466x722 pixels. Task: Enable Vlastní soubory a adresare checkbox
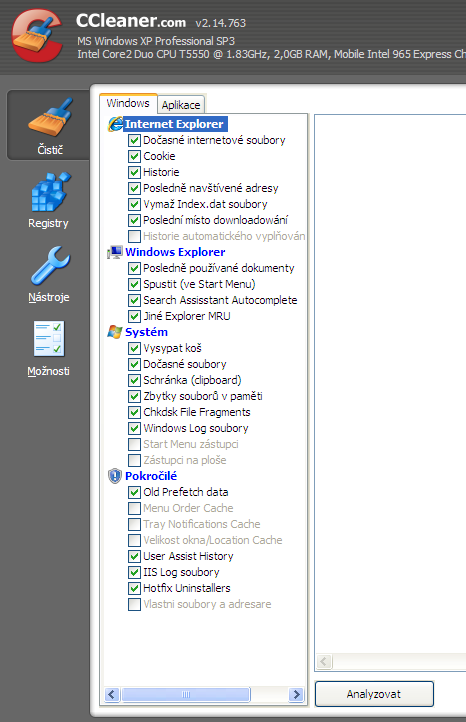point(134,604)
